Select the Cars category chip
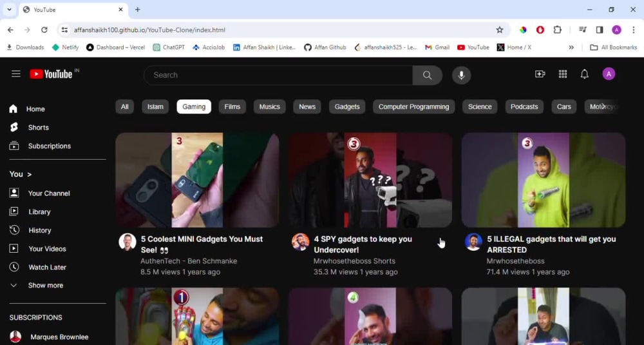Screen dimensions: 644x345 564,106
